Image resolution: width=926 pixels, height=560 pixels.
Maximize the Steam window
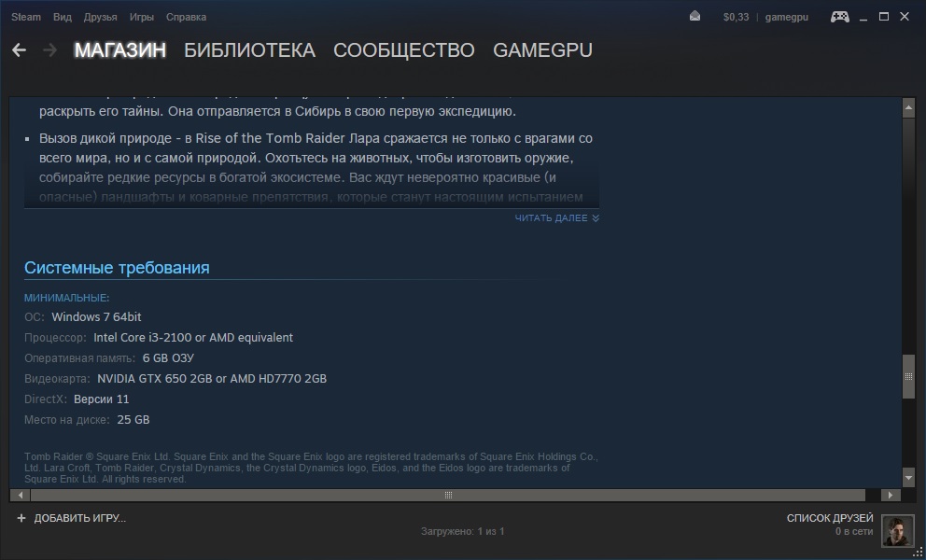pyautogui.click(x=884, y=17)
